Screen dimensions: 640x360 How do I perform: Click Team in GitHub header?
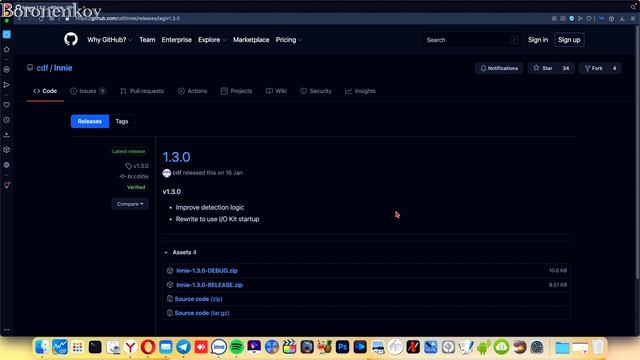(147, 40)
